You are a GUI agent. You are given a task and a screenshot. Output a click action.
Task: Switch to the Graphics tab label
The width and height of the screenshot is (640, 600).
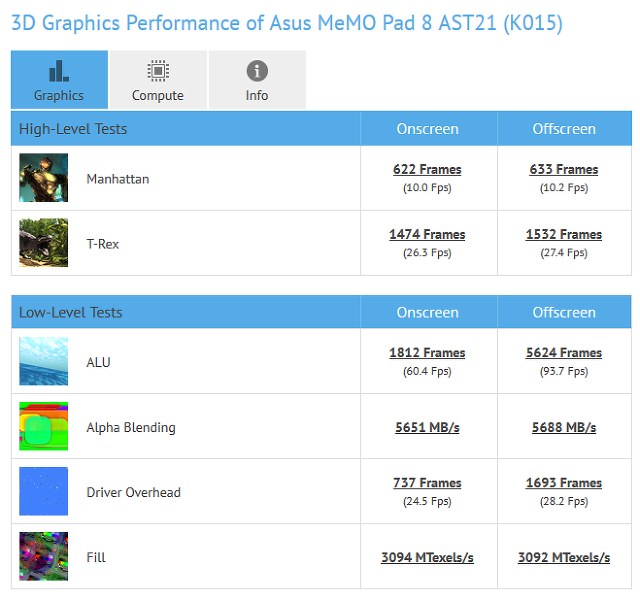tap(59, 96)
